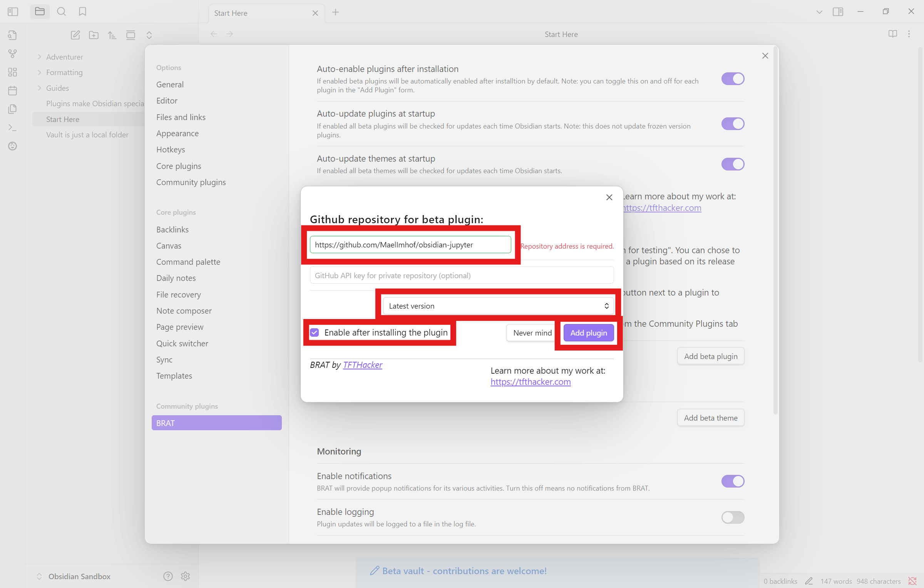The width and height of the screenshot is (924, 588).
Task: Close the settings window
Action: click(x=765, y=56)
